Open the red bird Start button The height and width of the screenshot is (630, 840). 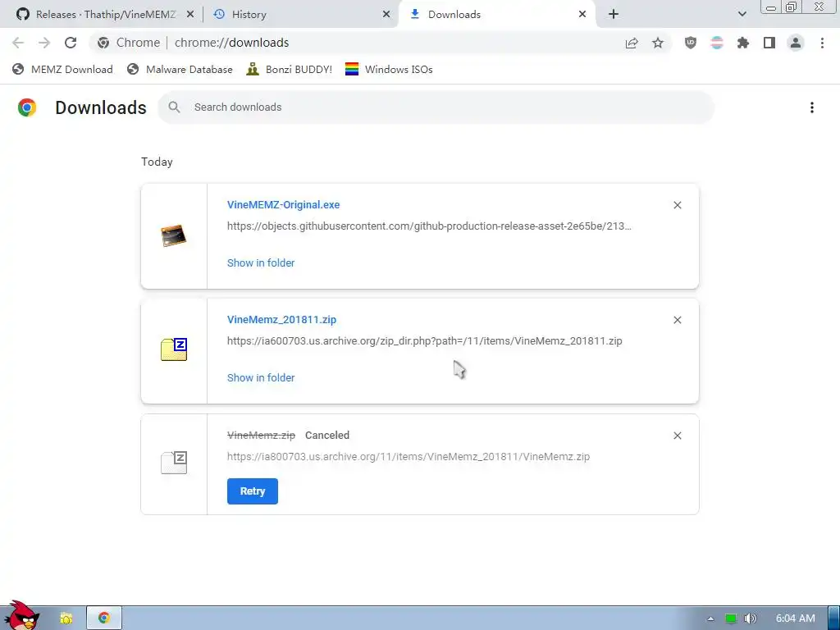pyautogui.click(x=21, y=616)
